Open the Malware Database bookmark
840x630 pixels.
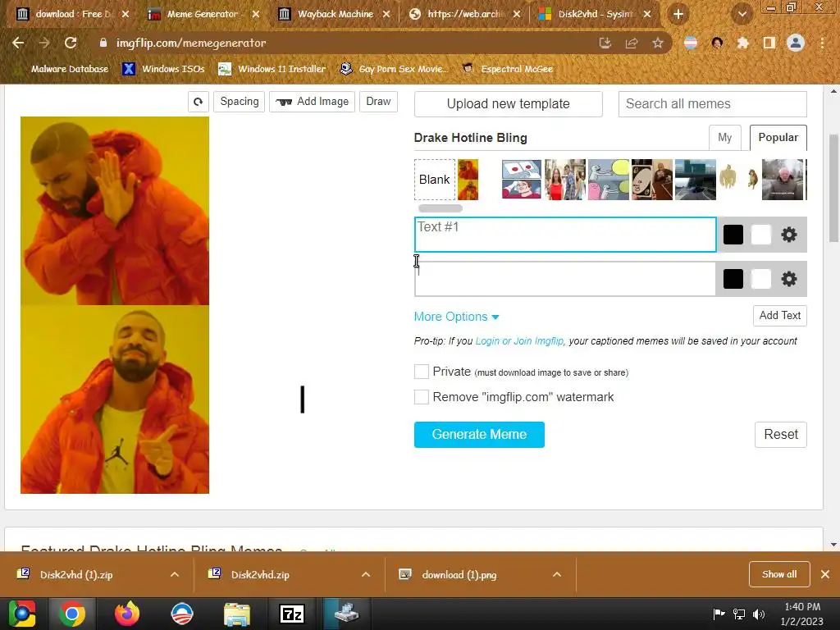point(61,69)
